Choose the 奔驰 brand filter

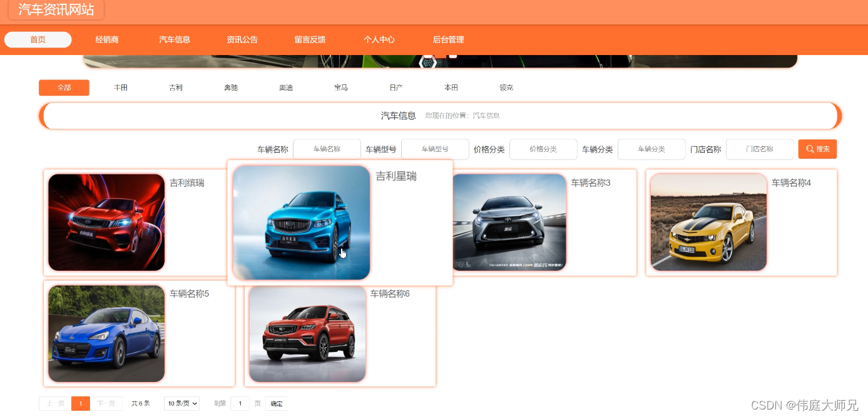(x=231, y=88)
